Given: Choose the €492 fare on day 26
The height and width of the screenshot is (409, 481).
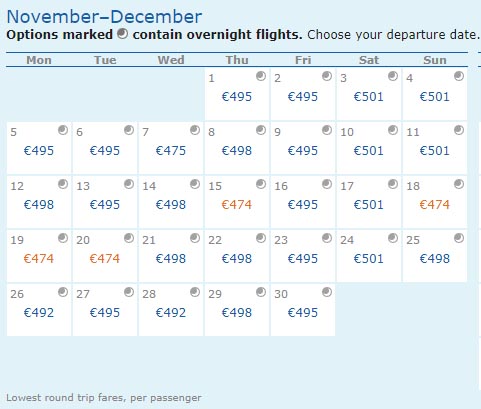Looking at the screenshot, I should click(39, 313).
